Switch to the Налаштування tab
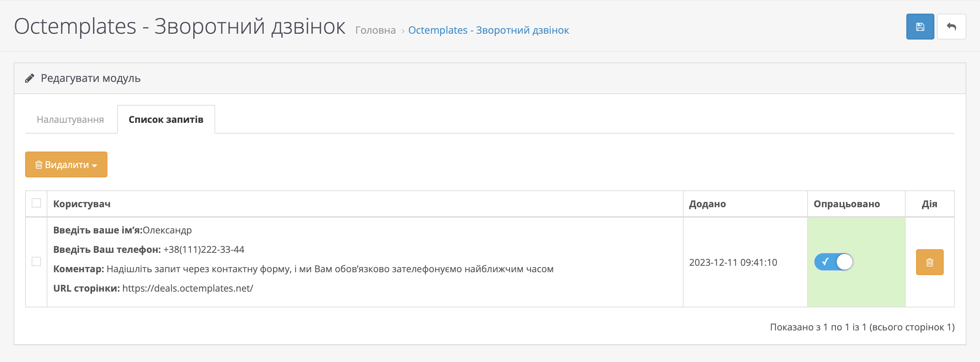This screenshot has height=362, width=980. [x=70, y=120]
